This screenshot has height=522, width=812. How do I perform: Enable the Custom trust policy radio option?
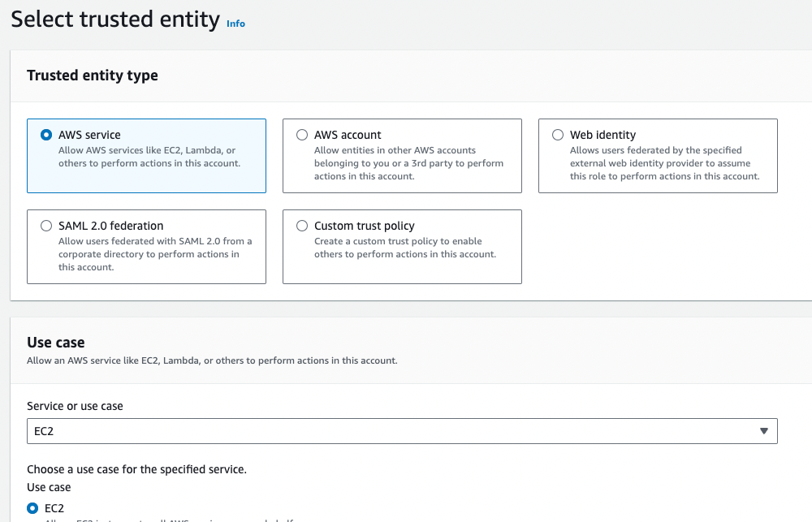(x=302, y=226)
